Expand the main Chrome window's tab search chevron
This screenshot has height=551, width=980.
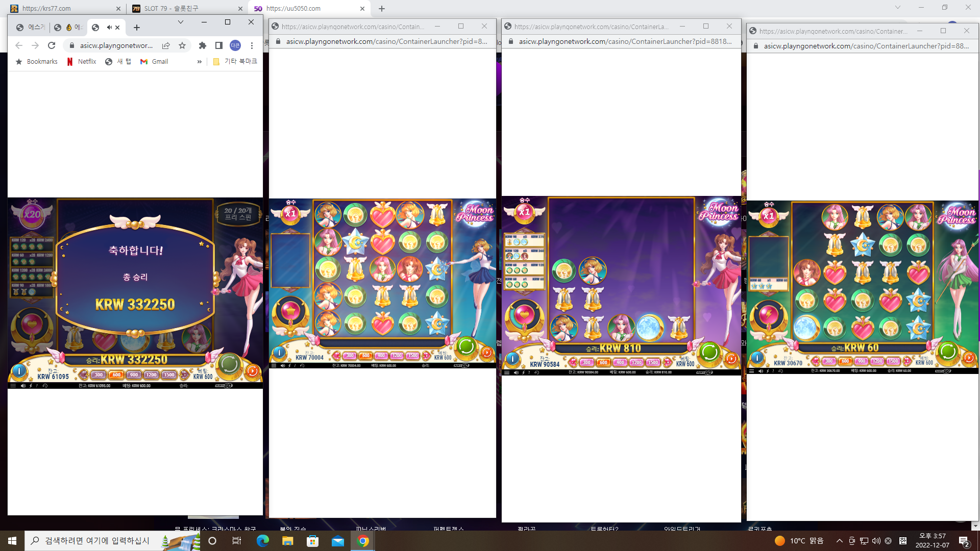coord(897,7)
